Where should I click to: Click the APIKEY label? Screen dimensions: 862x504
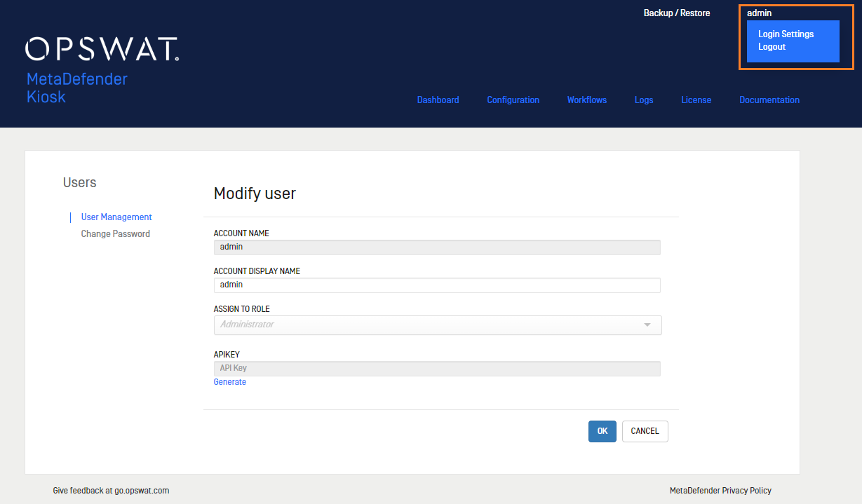(x=227, y=355)
